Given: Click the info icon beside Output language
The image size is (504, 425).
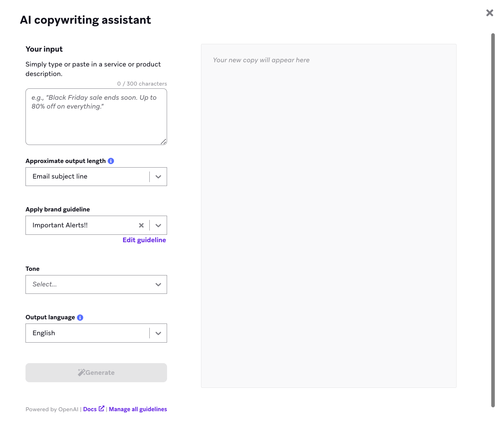Looking at the screenshot, I should click(x=80, y=318).
